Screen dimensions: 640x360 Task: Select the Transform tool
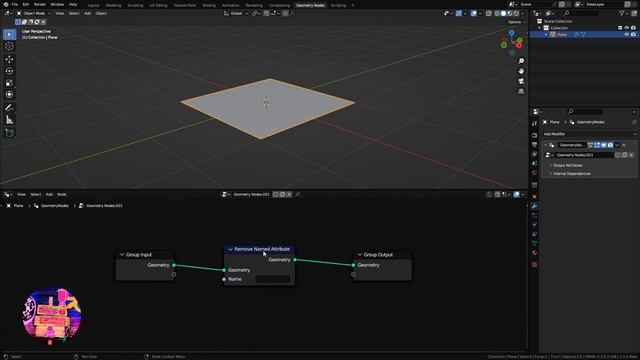(9, 95)
